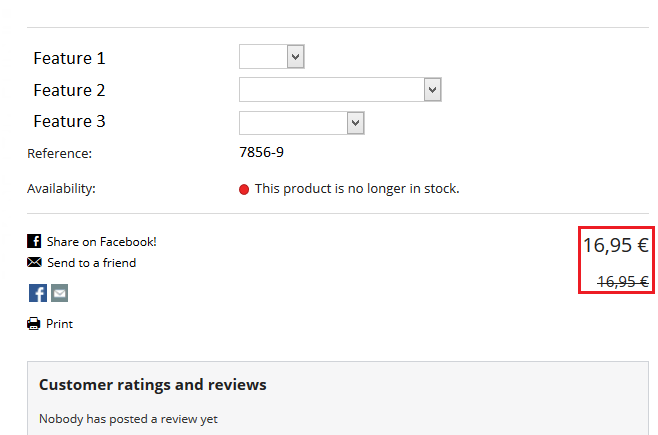Click inside the Feature 3 select box
Image resolution: width=658 pixels, height=435 pixels.
click(x=292, y=122)
